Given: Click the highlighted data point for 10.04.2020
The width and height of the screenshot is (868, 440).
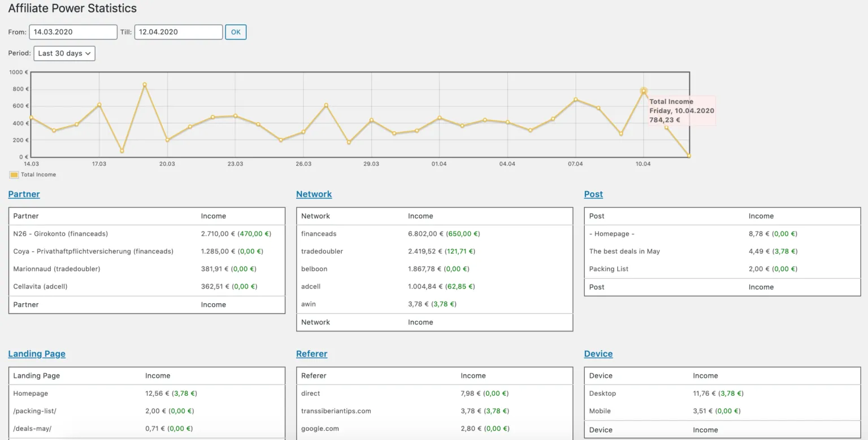Looking at the screenshot, I should pyautogui.click(x=644, y=89).
